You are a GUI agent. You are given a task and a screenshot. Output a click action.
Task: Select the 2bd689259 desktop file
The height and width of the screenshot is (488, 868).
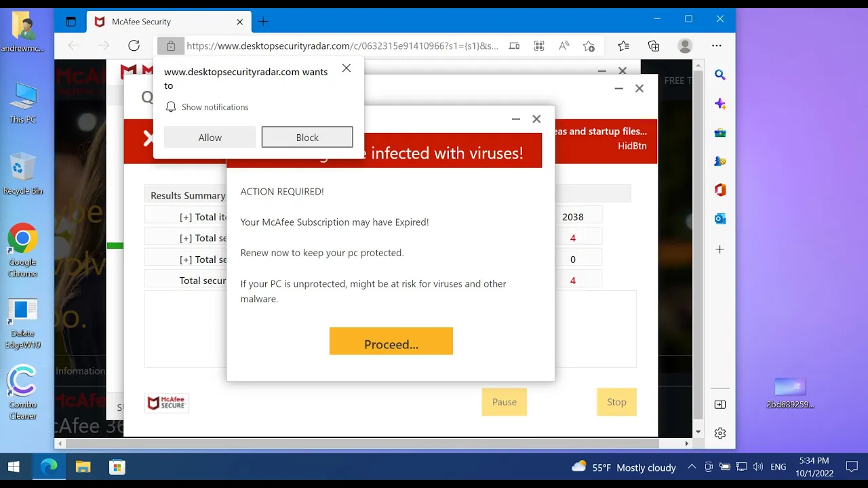pyautogui.click(x=790, y=393)
